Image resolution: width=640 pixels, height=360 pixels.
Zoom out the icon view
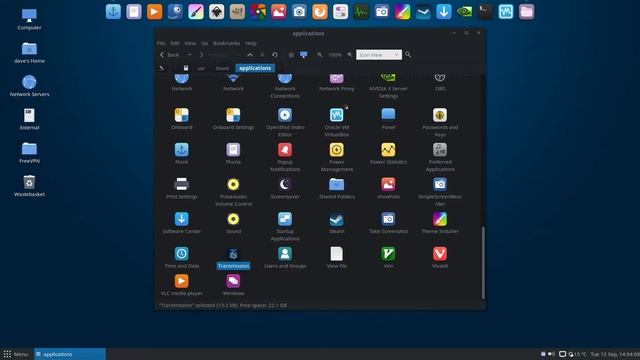click(320, 55)
